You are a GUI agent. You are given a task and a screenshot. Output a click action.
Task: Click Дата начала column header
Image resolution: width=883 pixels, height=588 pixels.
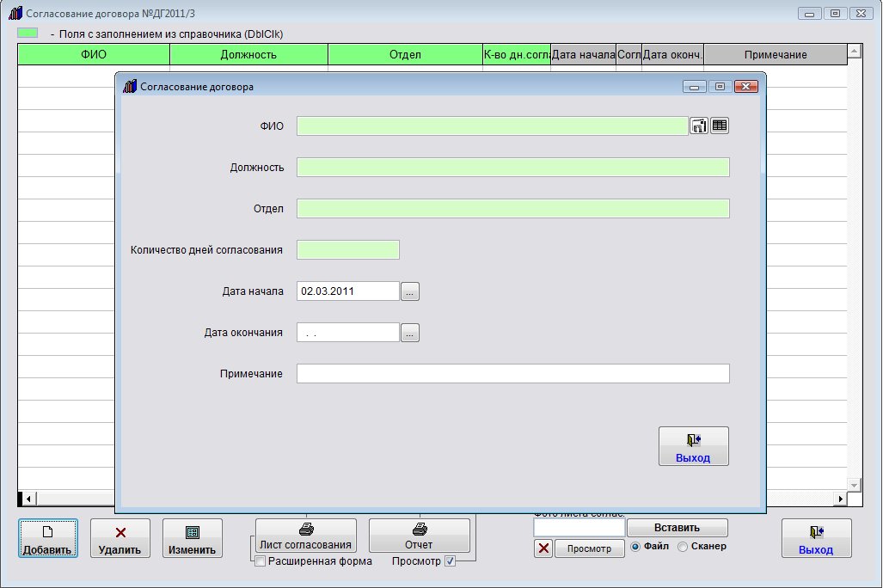point(584,55)
